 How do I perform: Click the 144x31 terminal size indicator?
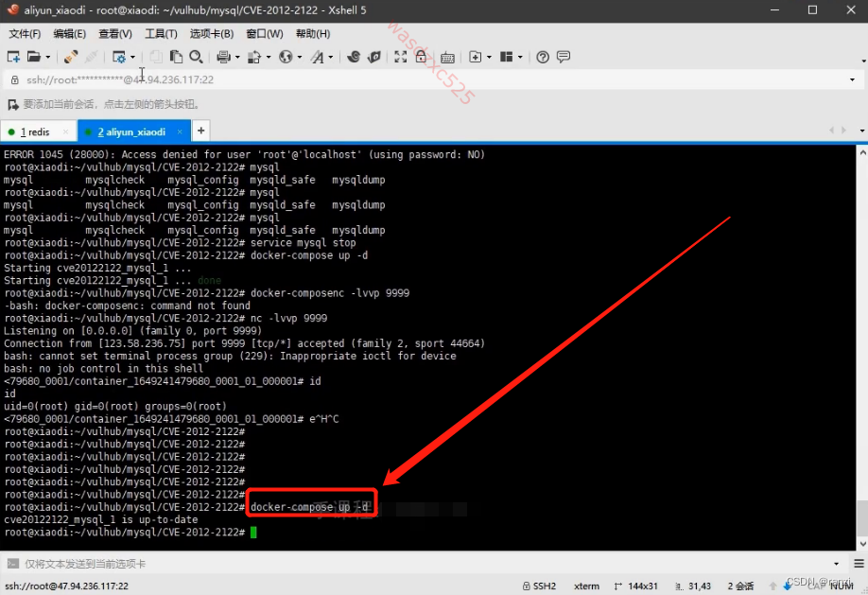click(x=636, y=586)
